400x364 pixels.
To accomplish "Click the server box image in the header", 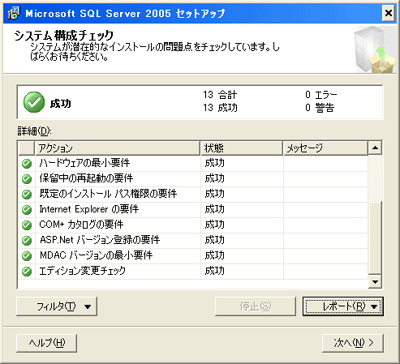I will (x=374, y=50).
